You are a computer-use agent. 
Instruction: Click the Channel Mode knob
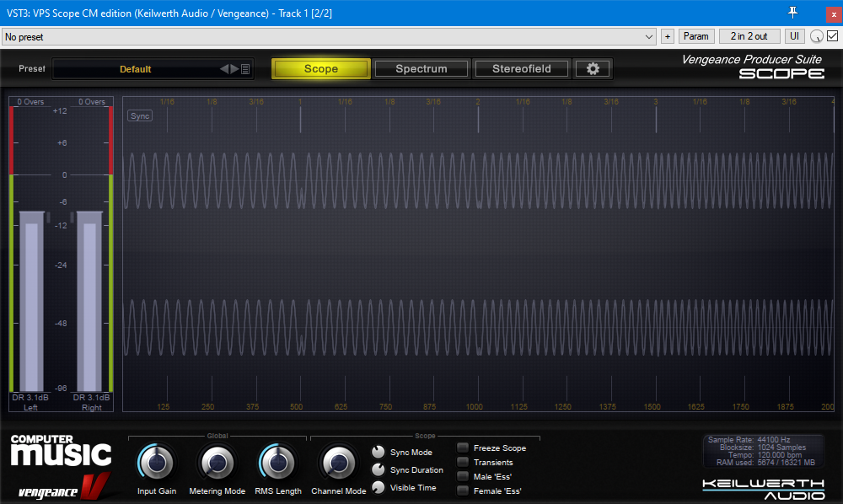click(x=339, y=462)
